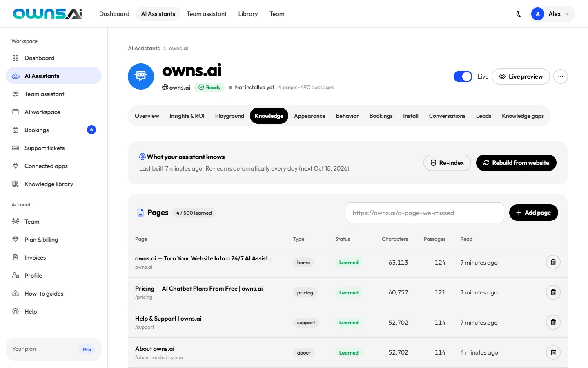Open Plan & billing in sidebar

click(53, 240)
